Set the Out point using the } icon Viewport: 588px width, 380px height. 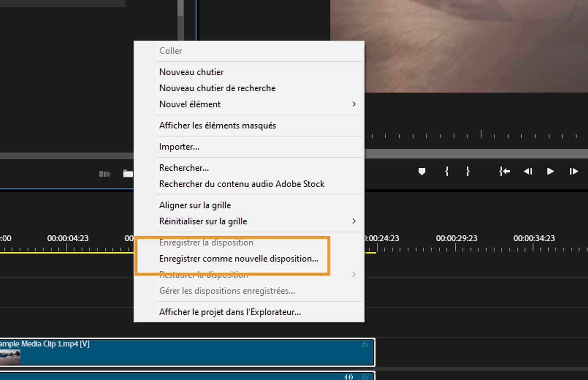click(x=468, y=171)
